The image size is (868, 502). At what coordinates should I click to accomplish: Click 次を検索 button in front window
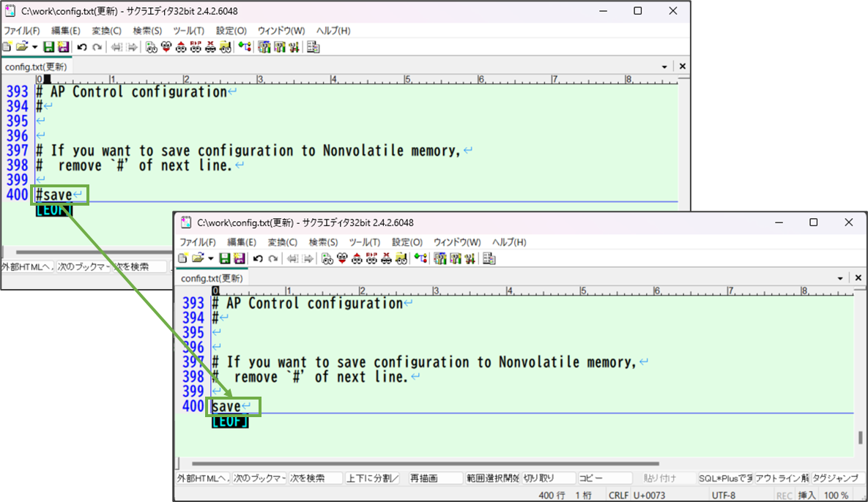point(316,479)
